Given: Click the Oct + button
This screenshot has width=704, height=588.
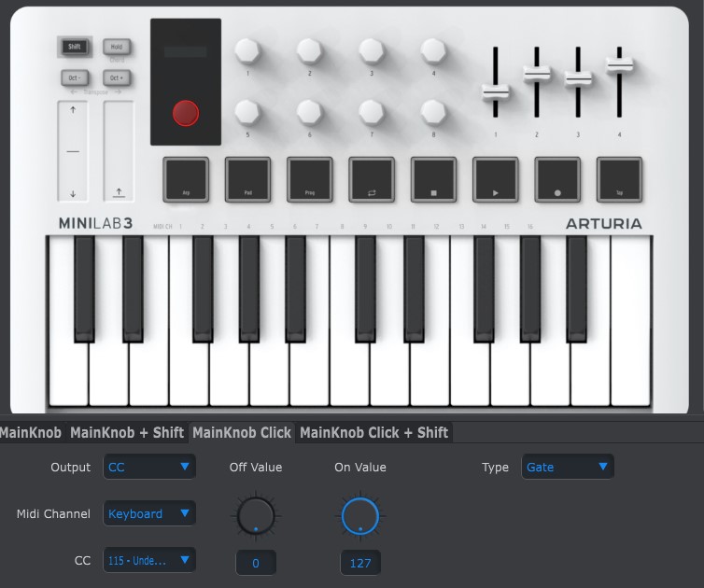Looking at the screenshot, I should tap(117, 77).
